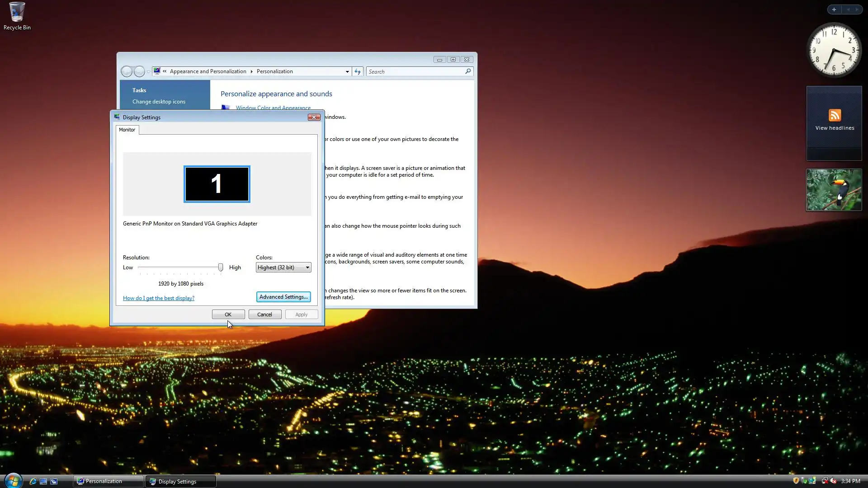This screenshot has height=488, width=868.
Task: Select the Monitor tab
Action: (127, 130)
